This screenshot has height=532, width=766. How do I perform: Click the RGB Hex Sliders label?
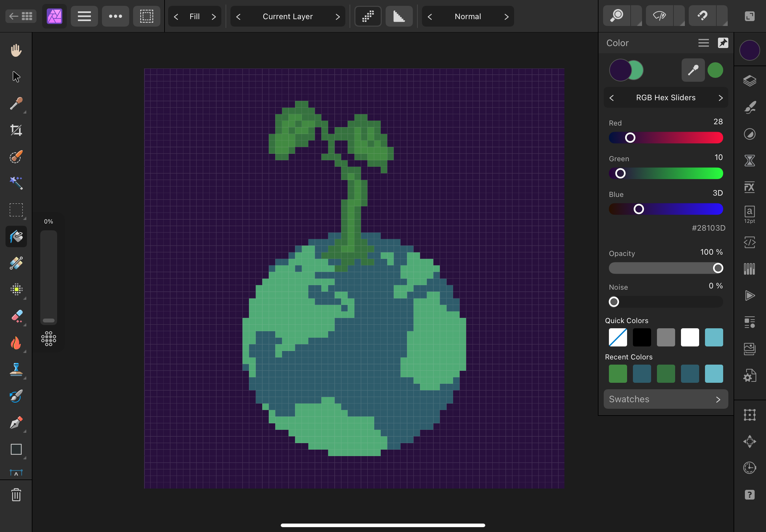pyautogui.click(x=666, y=98)
